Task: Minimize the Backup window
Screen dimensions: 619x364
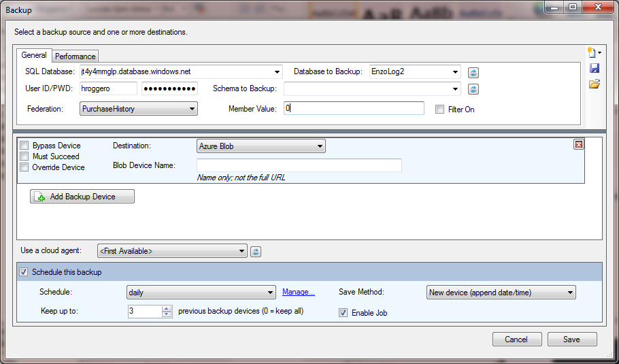Action: tap(555, 7)
